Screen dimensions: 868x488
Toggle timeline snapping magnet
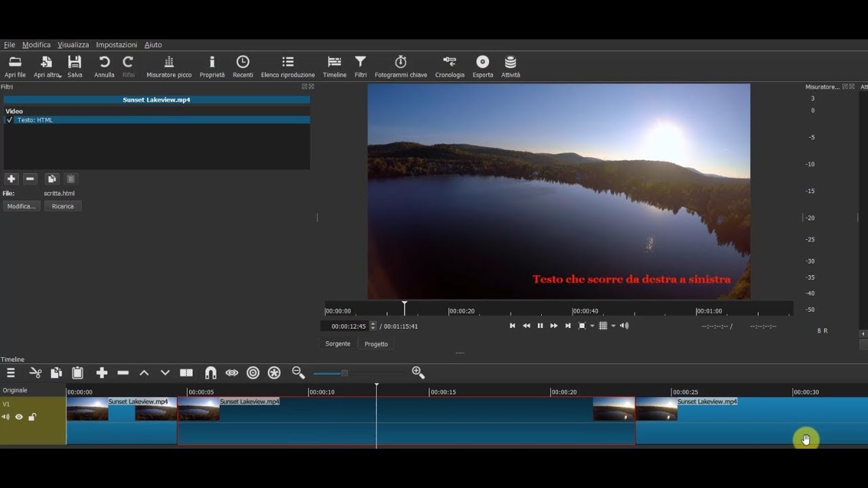point(211,373)
